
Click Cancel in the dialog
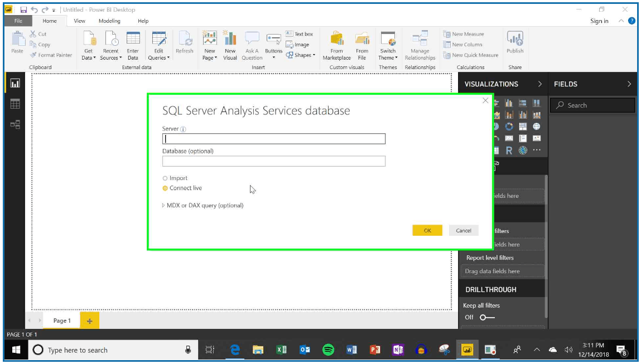point(464,230)
